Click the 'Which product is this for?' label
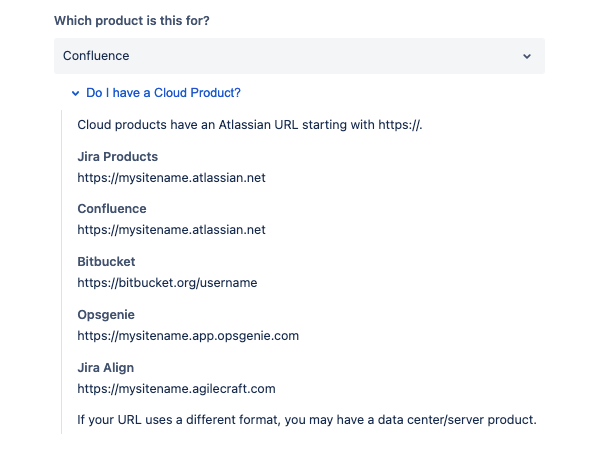Screen dimensions: 616x450 click(132, 20)
